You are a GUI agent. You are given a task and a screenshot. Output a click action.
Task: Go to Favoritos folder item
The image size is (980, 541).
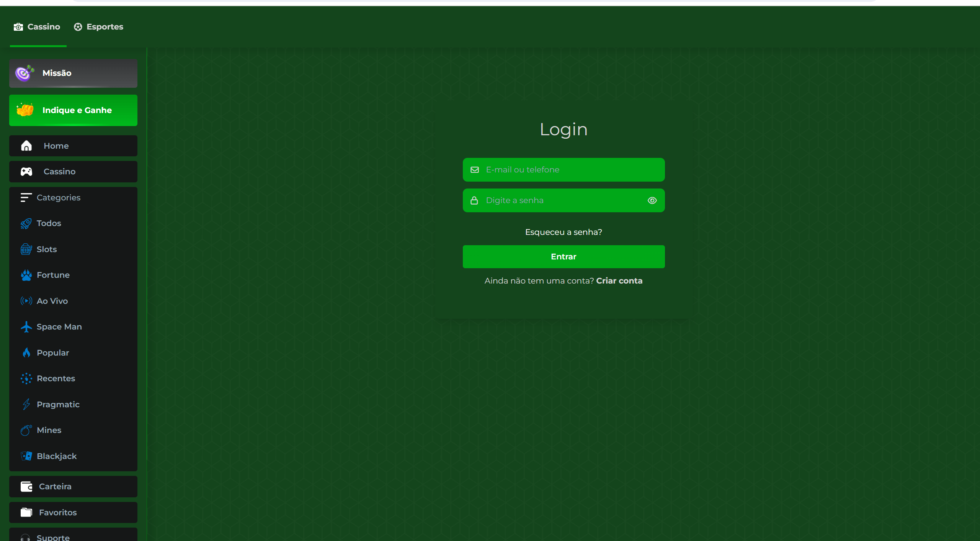pos(73,513)
